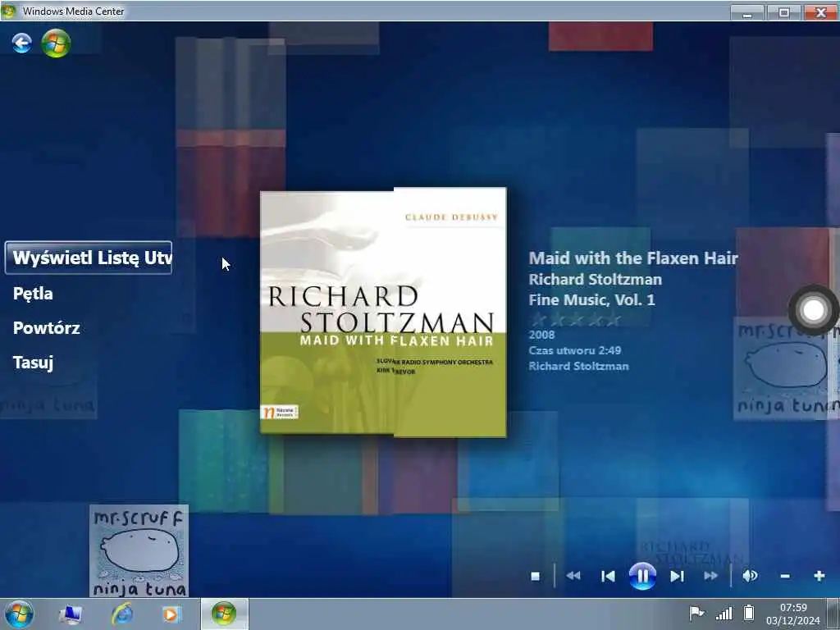The width and height of the screenshot is (840, 630).
Task: Open the Windows Start menu
Action: click(x=19, y=614)
